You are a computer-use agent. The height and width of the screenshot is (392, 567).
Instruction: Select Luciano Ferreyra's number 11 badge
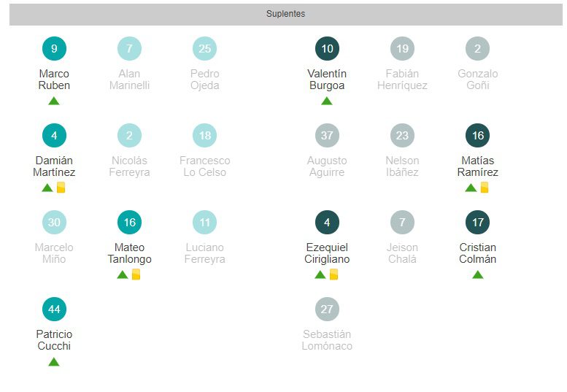(x=204, y=223)
